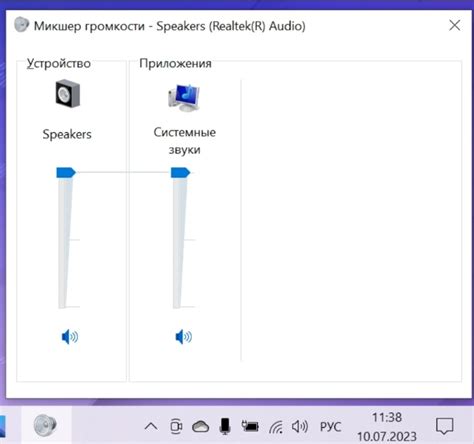Open the clock and date flyout
Viewport: 474px width, 444px height.
pyautogui.click(x=387, y=427)
